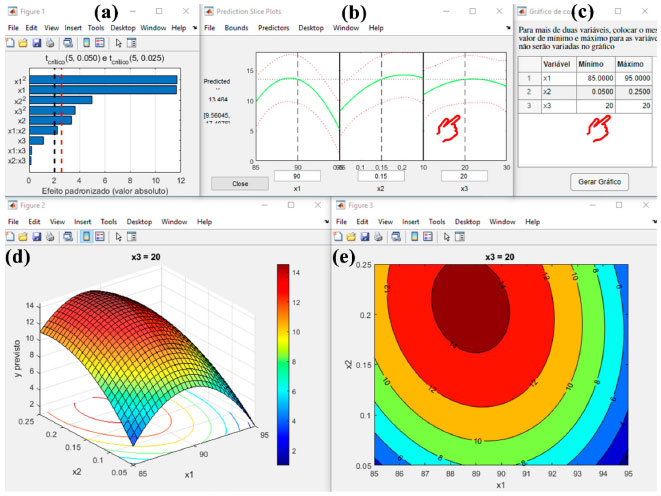Viewport: 661px width, 496px height.
Task: Click Open File icon in Figure 1 toolbar
Action: click(23, 43)
